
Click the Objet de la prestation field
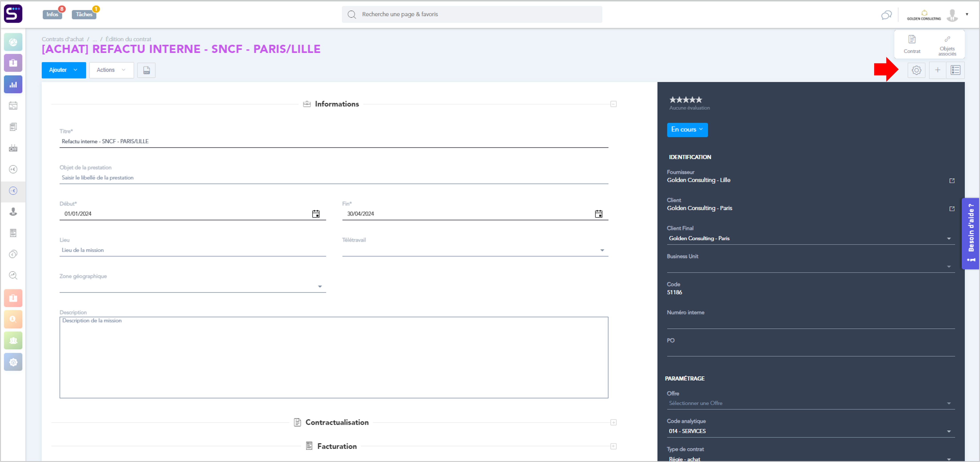coord(334,178)
